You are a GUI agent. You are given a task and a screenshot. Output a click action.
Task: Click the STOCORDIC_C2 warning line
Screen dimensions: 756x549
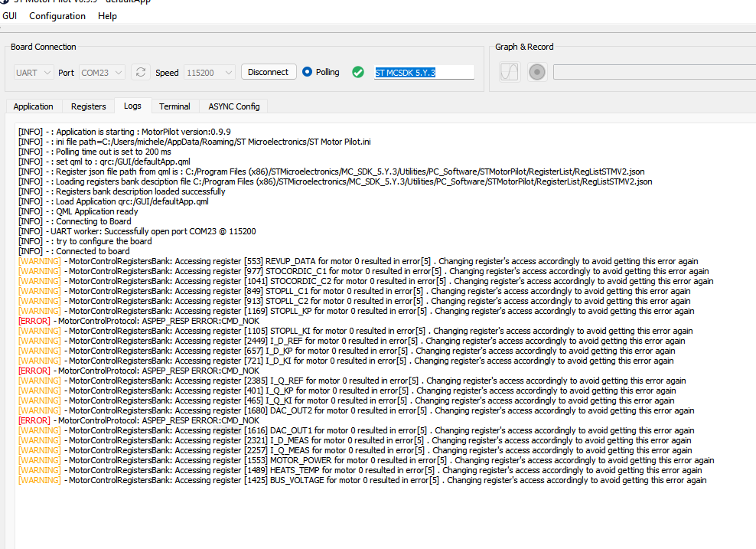(366, 281)
